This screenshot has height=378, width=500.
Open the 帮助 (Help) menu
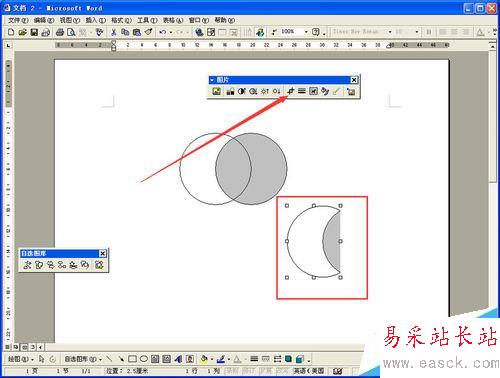[x=225, y=20]
